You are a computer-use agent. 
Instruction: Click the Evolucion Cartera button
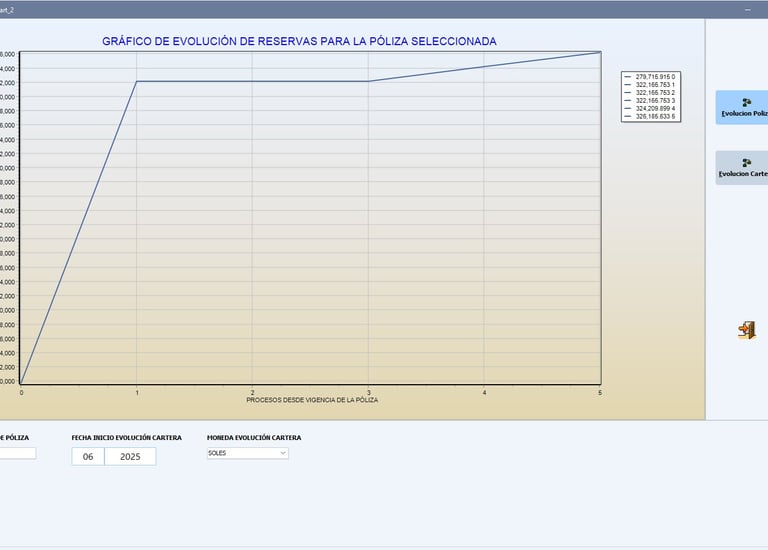(742, 167)
